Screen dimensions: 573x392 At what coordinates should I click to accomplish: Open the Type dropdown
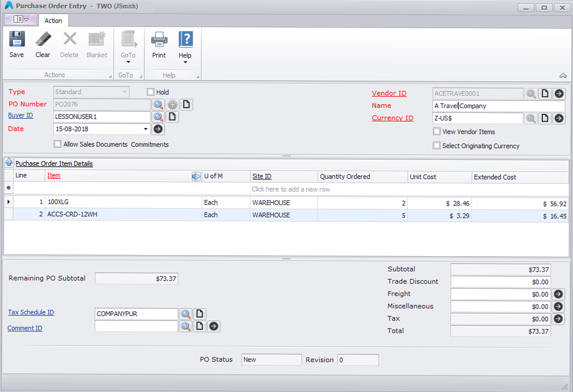[x=125, y=92]
